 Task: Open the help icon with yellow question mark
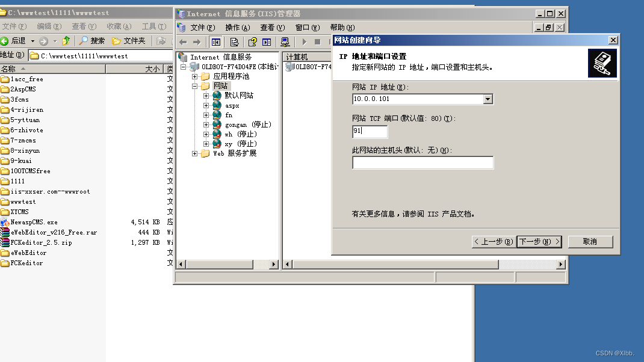tap(252, 42)
